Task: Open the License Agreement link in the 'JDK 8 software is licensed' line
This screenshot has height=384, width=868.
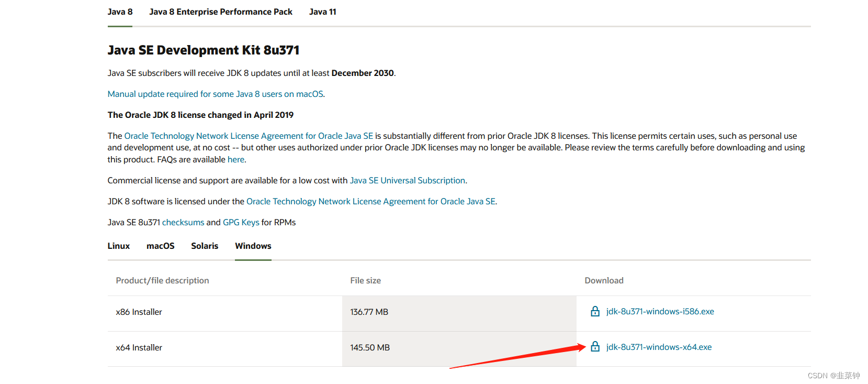Action: [x=371, y=201]
